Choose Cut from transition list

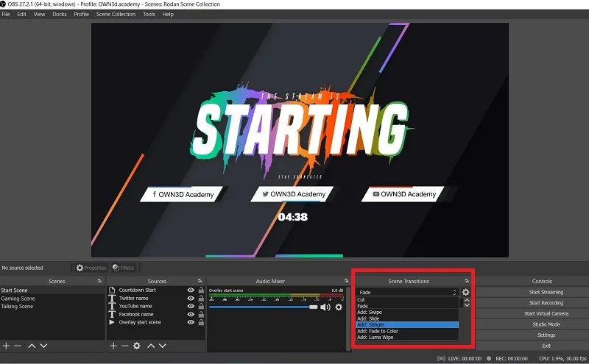[x=407, y=299]
